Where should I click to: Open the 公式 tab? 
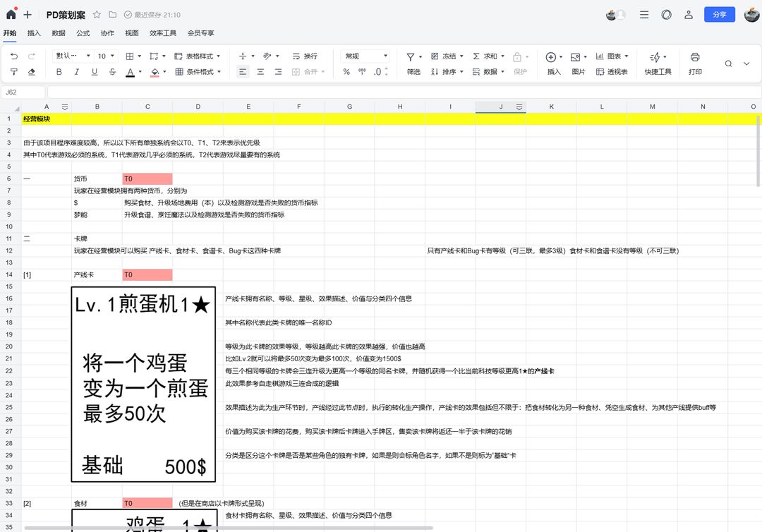[x=83, y=33]
